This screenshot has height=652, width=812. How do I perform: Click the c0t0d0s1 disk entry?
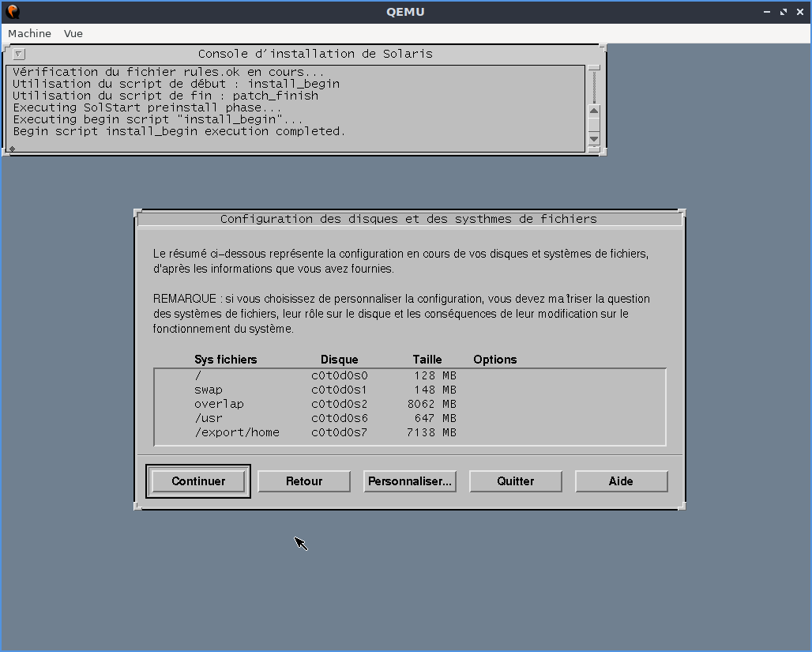339,390
